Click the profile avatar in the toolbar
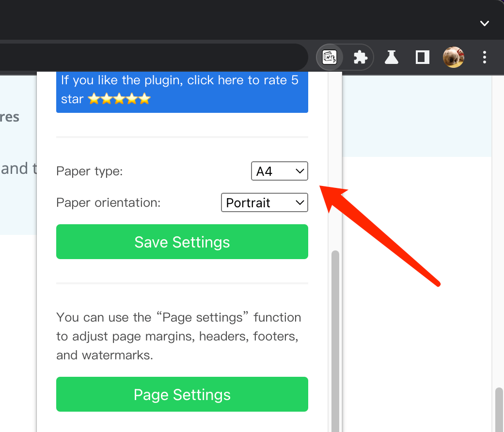504x432 pixels. 453,57
